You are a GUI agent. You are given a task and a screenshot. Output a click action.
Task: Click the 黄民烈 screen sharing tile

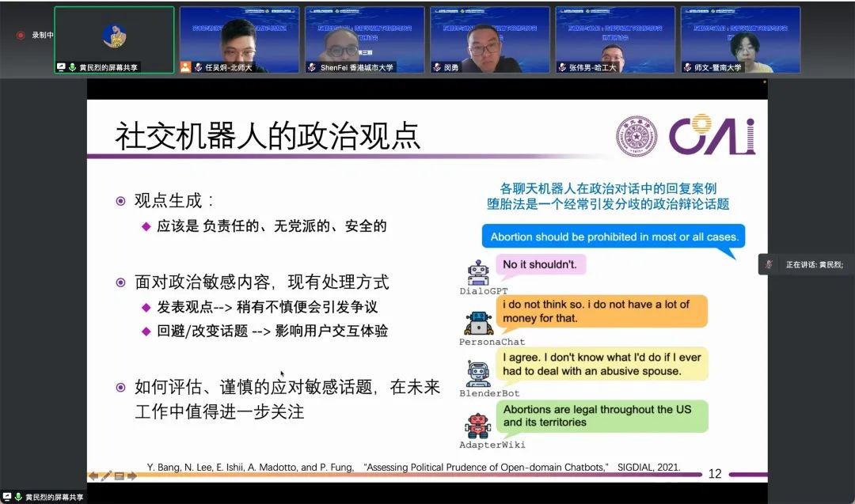point(114,40)
